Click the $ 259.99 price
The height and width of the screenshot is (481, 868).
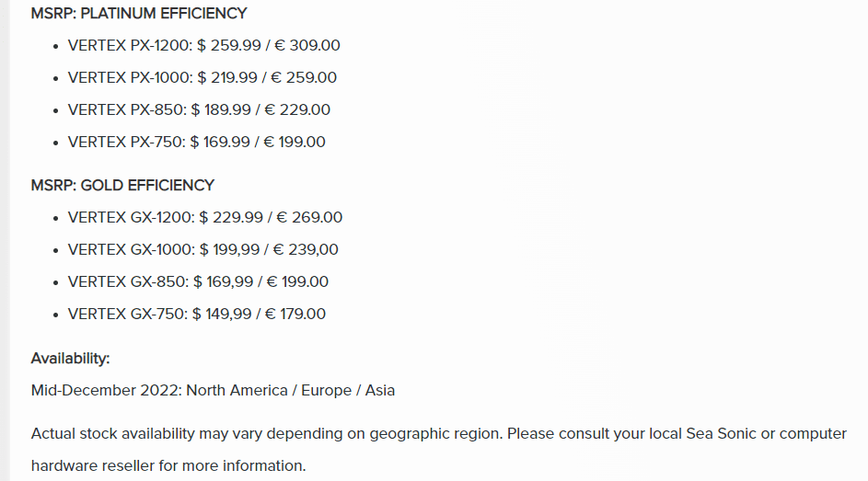click(228, 45)
